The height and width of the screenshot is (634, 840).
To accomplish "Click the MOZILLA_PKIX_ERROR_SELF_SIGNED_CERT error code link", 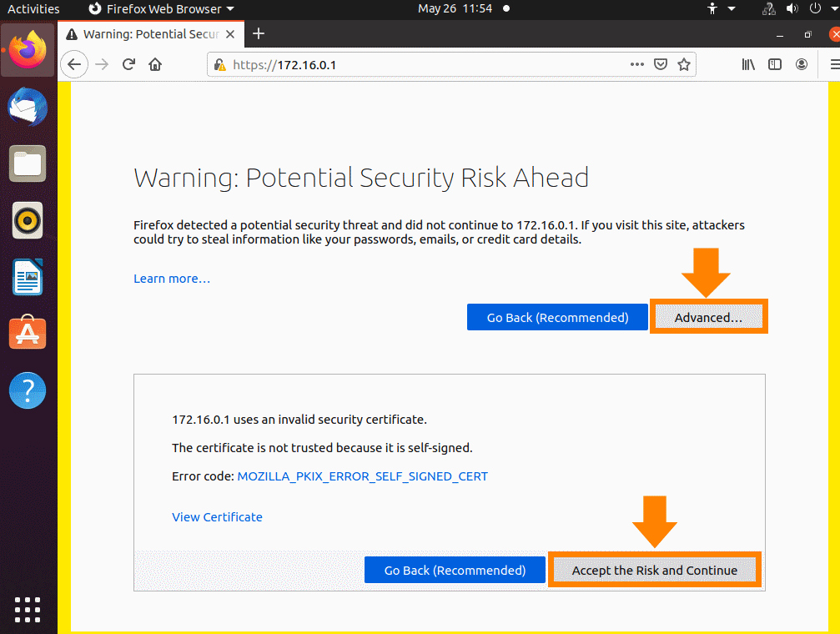I will pyautogui.click(x=362, y=476).
